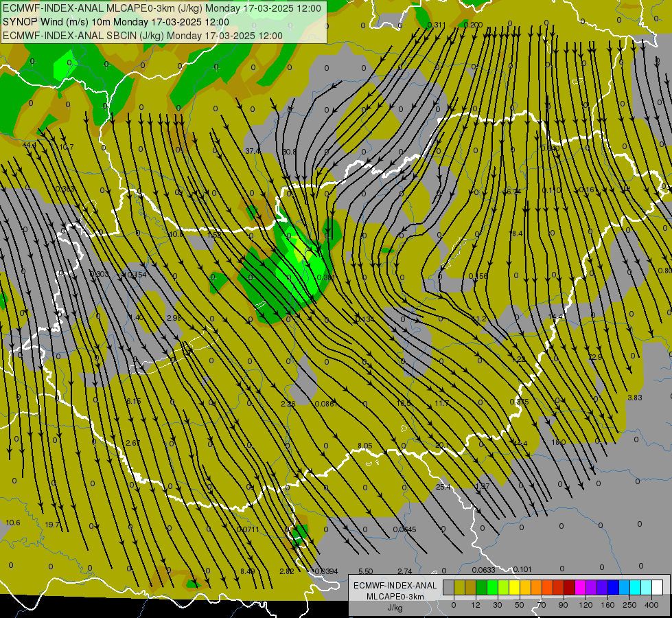672x618 pixels.
Task: Click the '30' tick label on the legend
Action: (498, 605)
